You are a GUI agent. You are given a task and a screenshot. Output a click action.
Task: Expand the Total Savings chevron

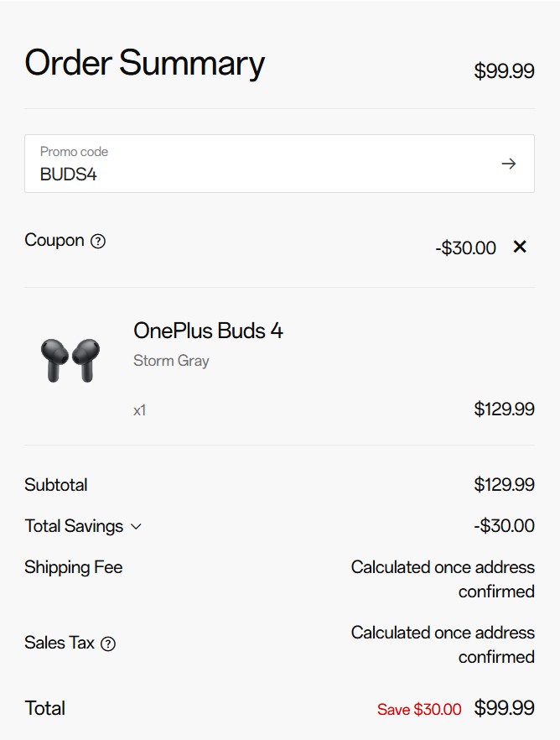point(136,527)
